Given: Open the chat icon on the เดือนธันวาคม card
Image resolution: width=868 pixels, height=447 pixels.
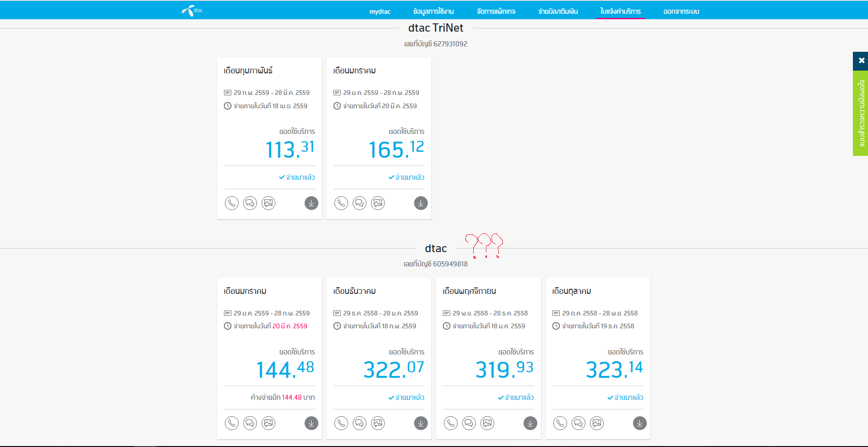Looking at the screenshot, I should (360, 423).
